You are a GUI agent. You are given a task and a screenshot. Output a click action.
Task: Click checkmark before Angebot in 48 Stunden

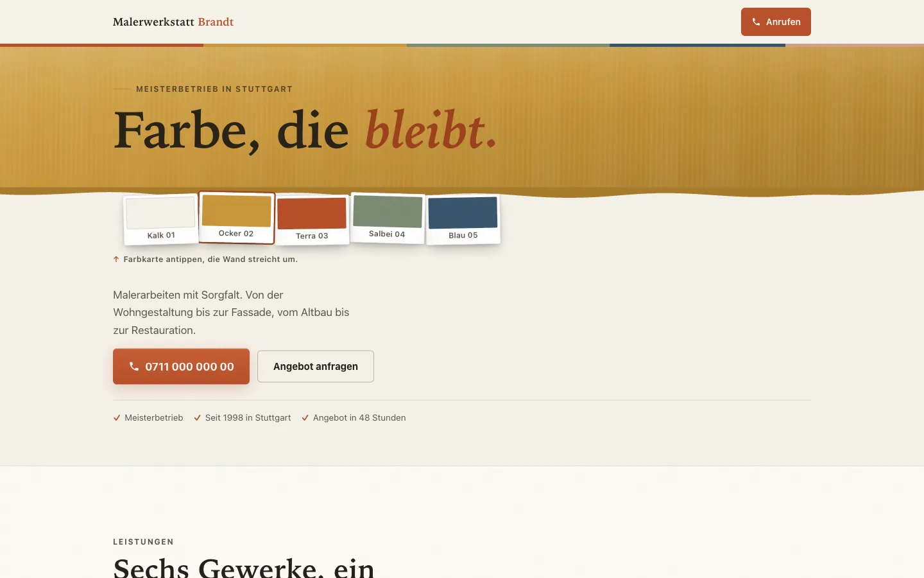(x=305, y=418)
